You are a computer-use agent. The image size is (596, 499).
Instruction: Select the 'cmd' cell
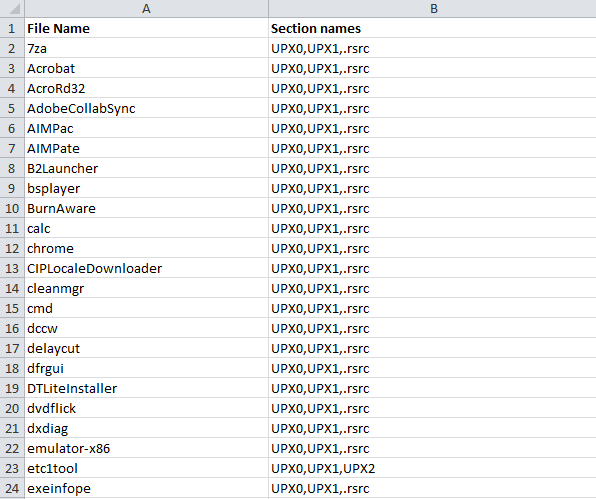pyautogui.click(x=146, y=308)
